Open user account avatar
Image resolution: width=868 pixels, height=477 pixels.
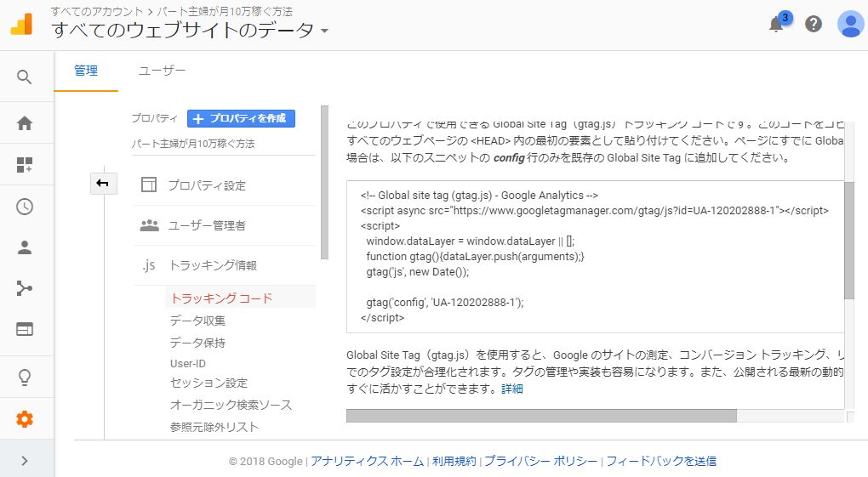pyautogui.click(x=850, y=25)
